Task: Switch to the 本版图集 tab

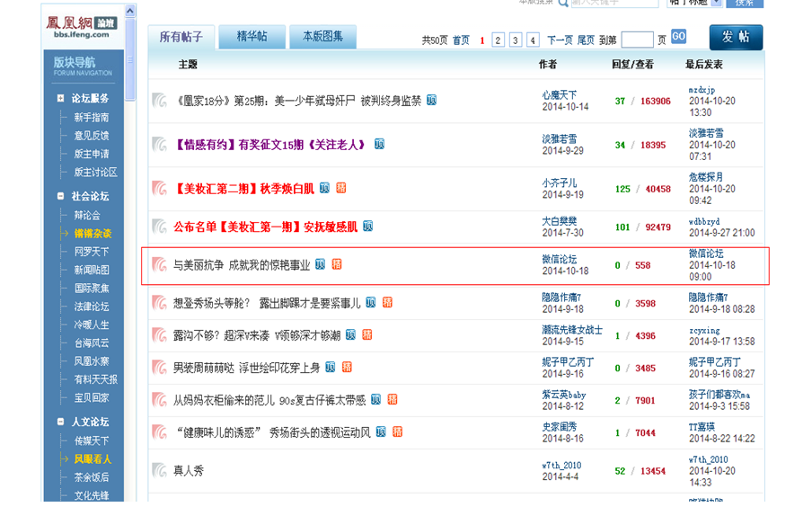Action: (x=322, y=37)
